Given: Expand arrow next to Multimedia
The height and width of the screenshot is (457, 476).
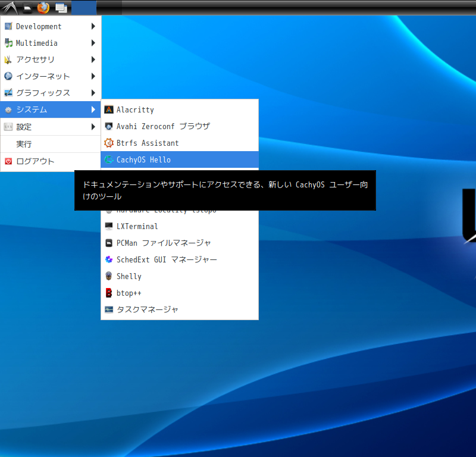Looking at the screenshot, I should coord(93,43).
